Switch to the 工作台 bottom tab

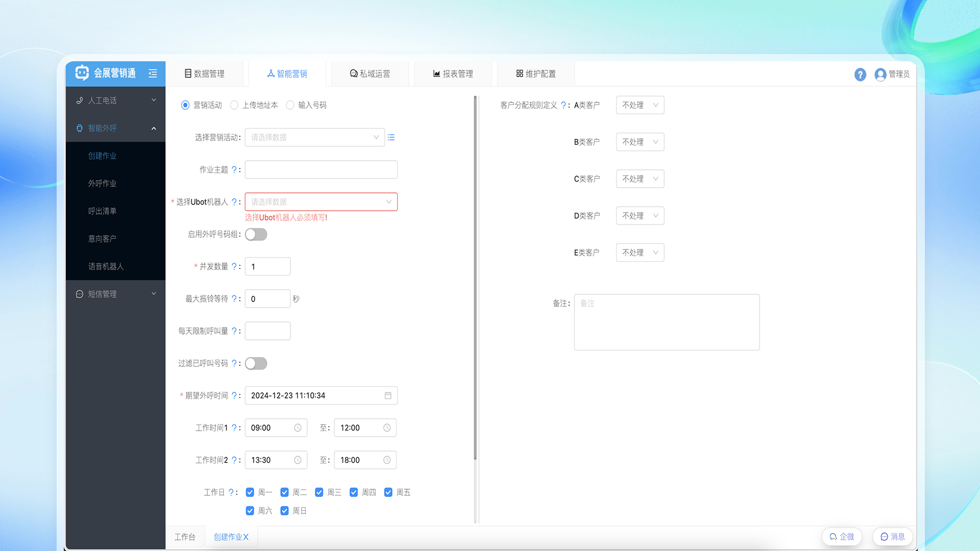pyautogui.click(x=185, y=537)
